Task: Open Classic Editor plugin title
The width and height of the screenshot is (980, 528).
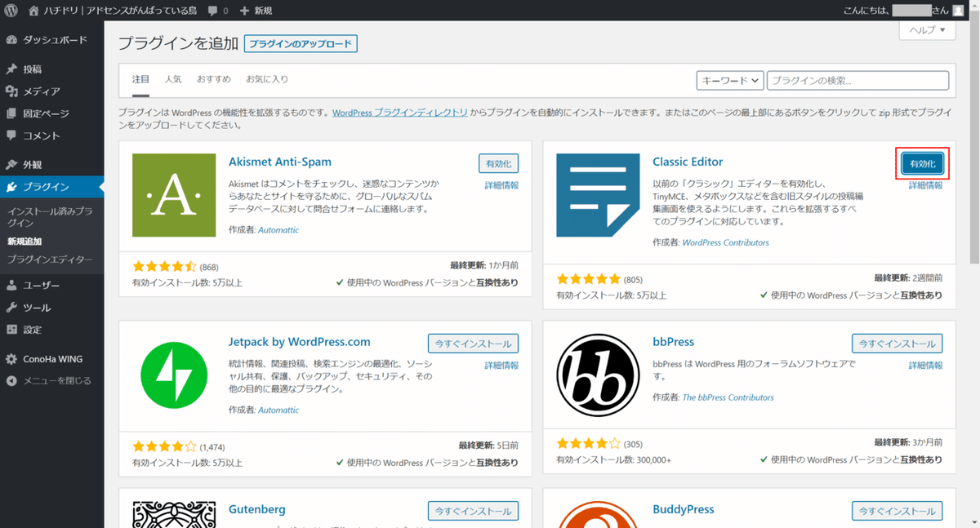Action: tap(688, 162)
